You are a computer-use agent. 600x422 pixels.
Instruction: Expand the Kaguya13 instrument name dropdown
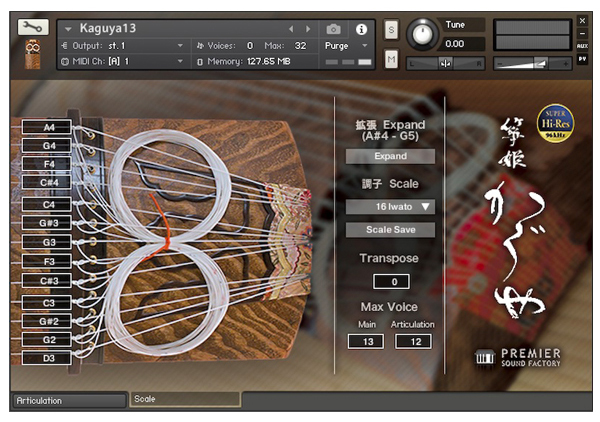coord(68,29)
